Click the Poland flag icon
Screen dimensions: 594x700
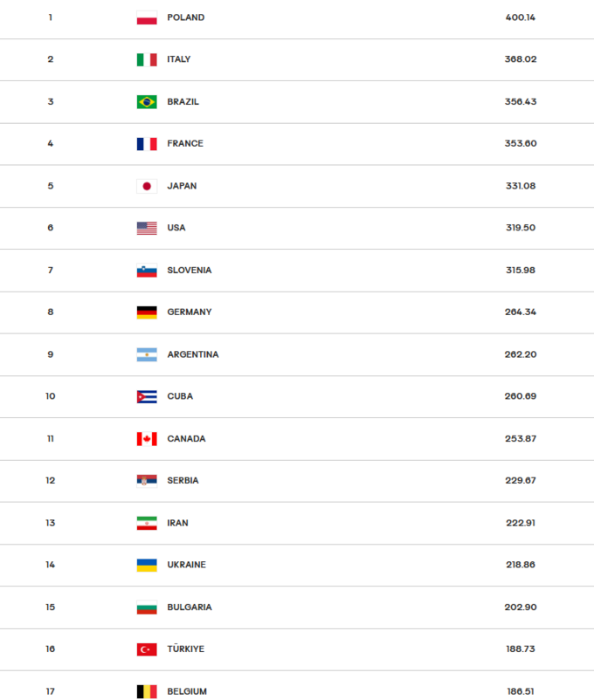[x=147, y=17]
